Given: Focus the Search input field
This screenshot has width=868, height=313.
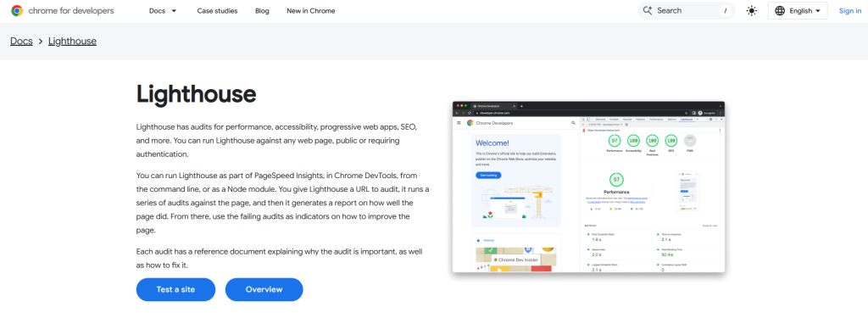Looking at the screenshot, I should click(x=687, y=10).
